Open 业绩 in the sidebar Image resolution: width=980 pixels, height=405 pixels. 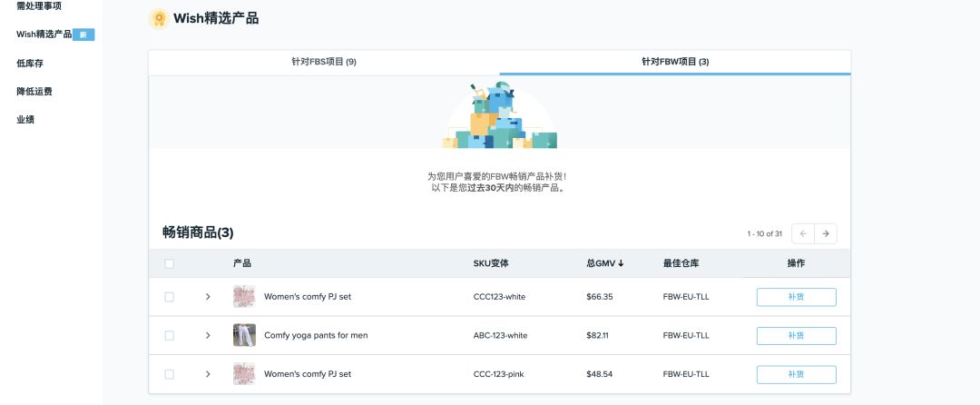tap(25, 119)
